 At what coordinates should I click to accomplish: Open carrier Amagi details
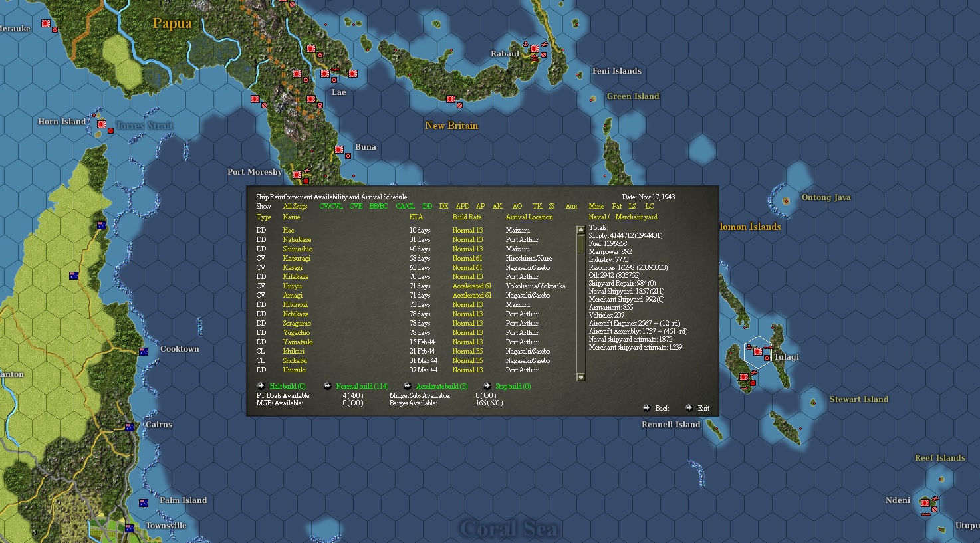click(293, 296)
